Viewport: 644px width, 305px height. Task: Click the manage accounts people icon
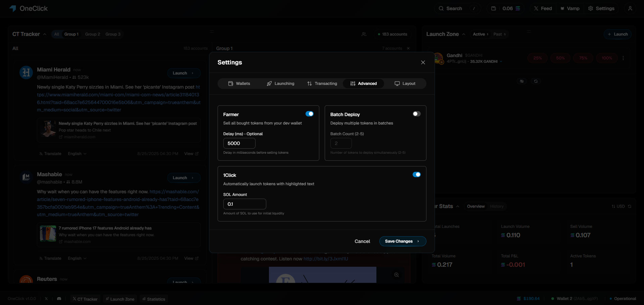point(364,34)
